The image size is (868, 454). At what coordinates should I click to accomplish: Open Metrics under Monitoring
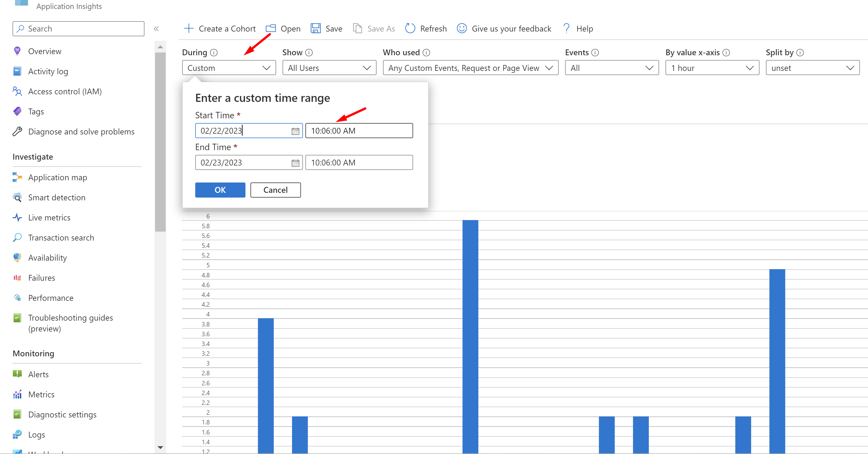pos(42,394)
